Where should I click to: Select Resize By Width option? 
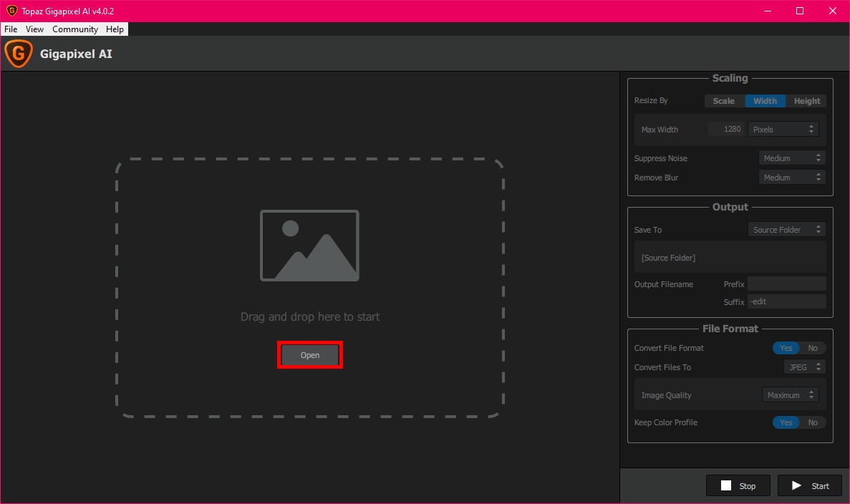click(766, 101)
